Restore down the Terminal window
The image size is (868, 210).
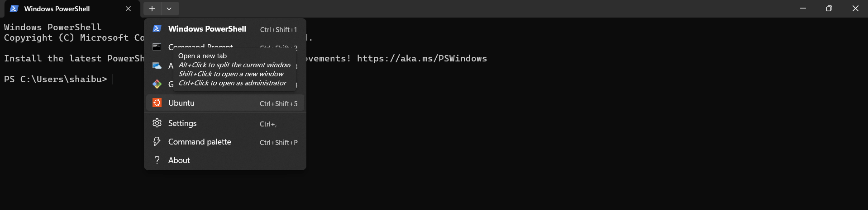(829, 9)
